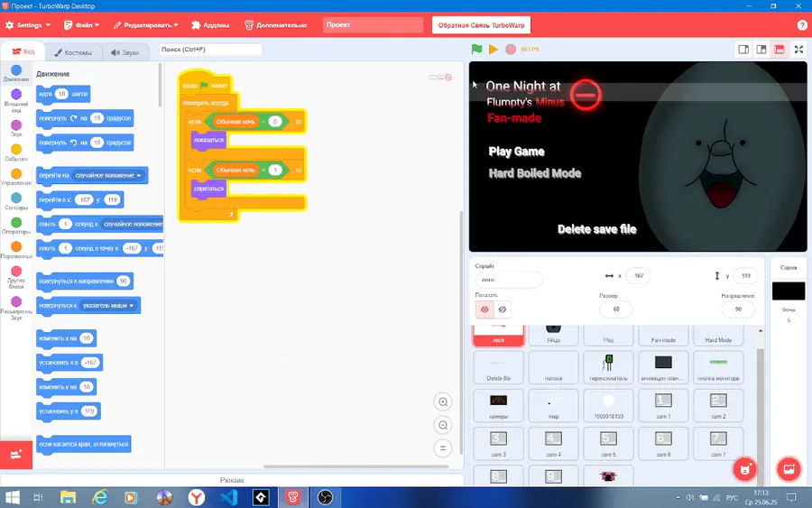812x508 pixels.
Task: Select the Сцена stage backdrop thumbnail
Action: pyautogui.click(x=789, y=291)
